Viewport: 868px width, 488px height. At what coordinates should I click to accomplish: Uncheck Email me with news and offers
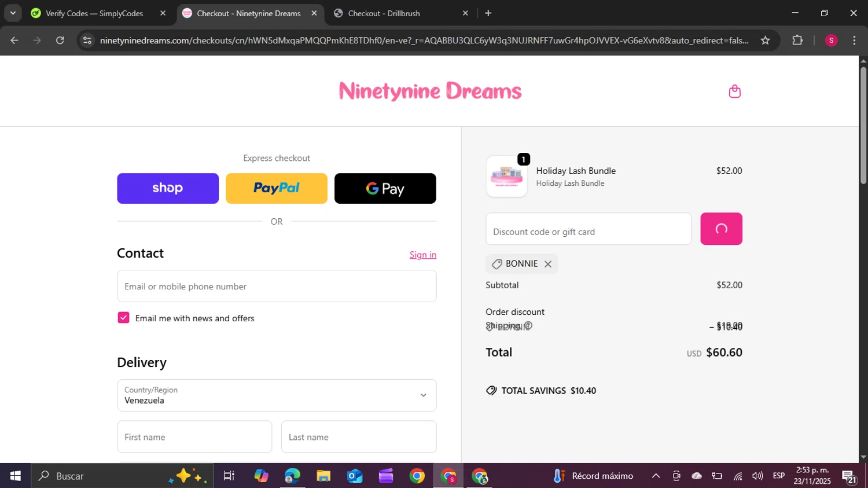point(123,318)
